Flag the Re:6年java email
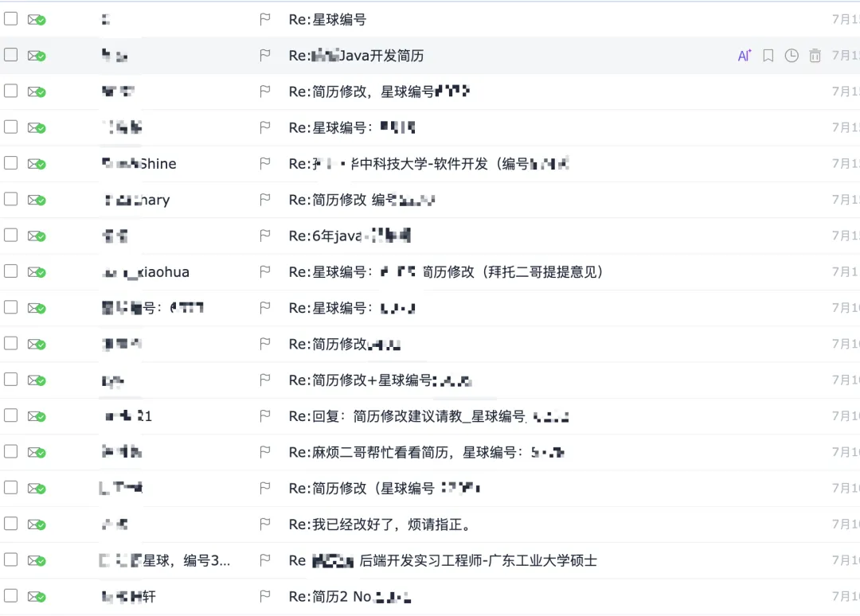 coord(265,236)
